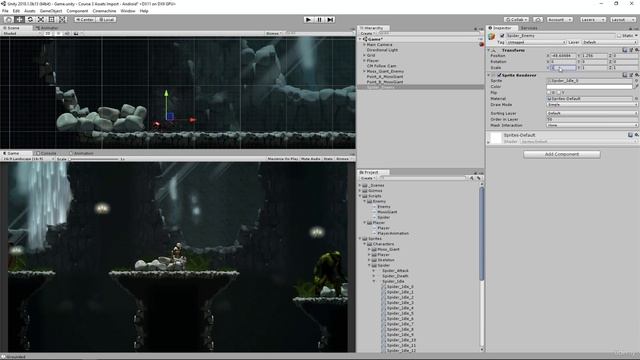Toggle 2D mode in Scene view
640x360 pixels.
click(x=48, y=33)
